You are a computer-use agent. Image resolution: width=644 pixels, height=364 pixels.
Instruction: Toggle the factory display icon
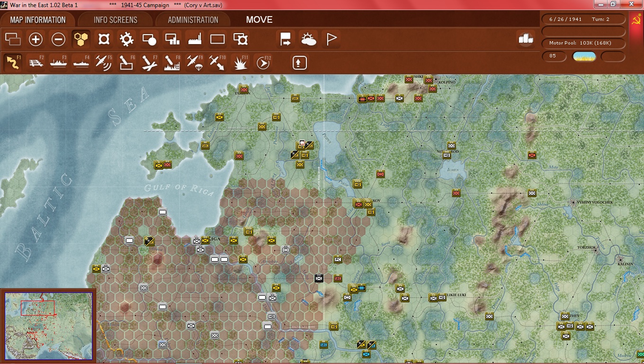click(x=195, y=39)
